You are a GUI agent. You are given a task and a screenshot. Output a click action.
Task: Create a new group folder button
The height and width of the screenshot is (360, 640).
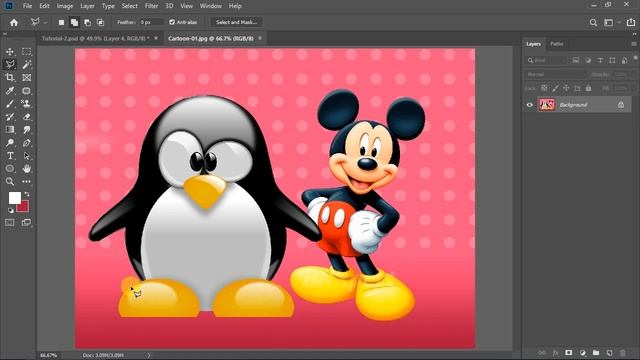point(596,353)
